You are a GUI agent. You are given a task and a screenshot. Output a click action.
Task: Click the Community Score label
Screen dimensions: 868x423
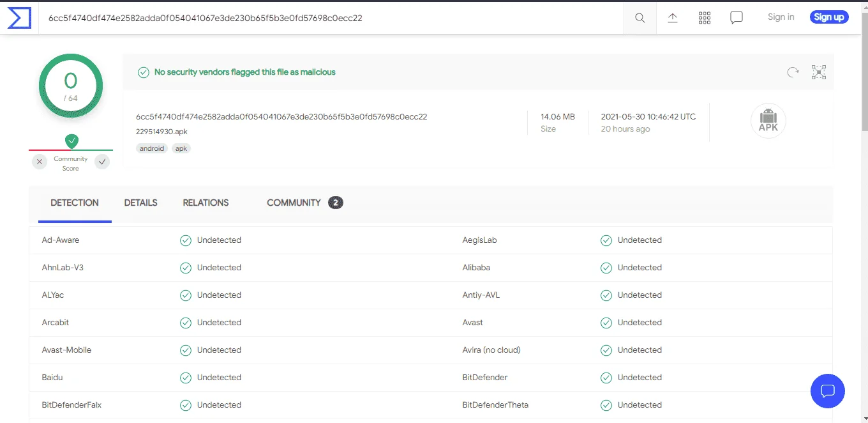point(71,164)
